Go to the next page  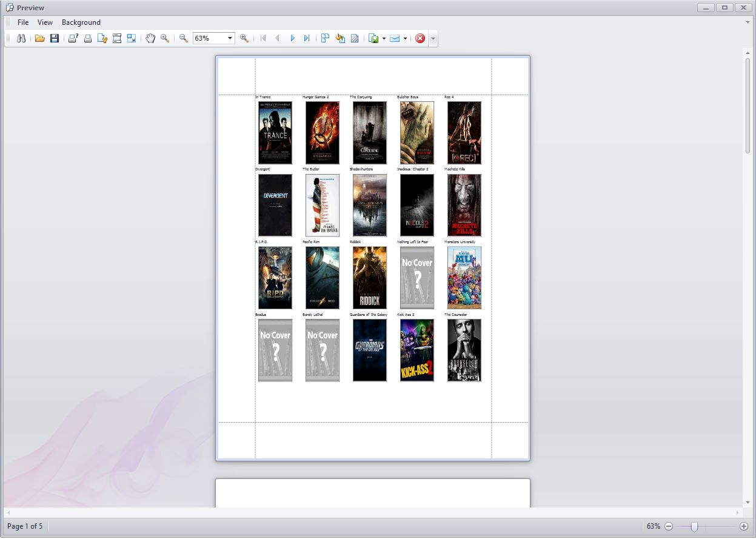pyautogui.click(x=292, y=38)
